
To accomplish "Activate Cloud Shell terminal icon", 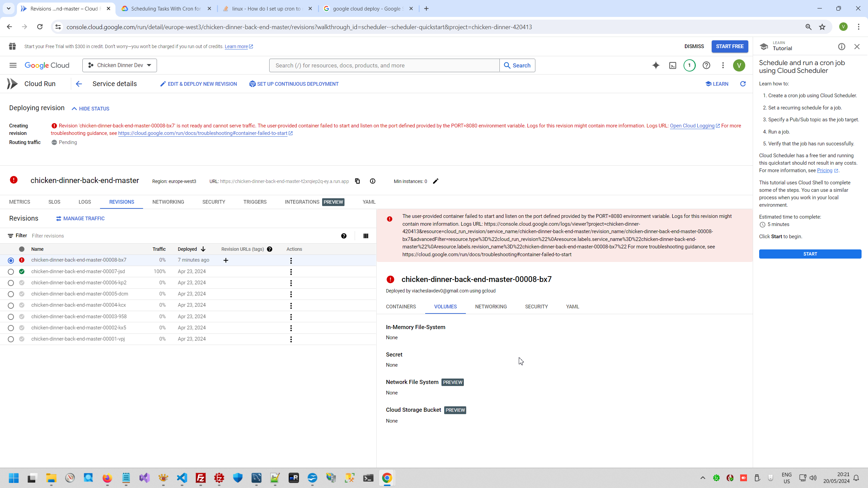I will (x=673, y=65).
